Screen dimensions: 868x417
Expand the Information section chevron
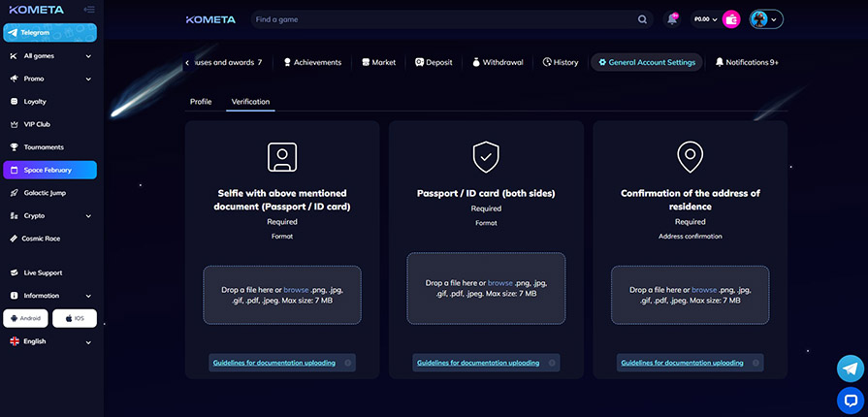pos(88,297)
